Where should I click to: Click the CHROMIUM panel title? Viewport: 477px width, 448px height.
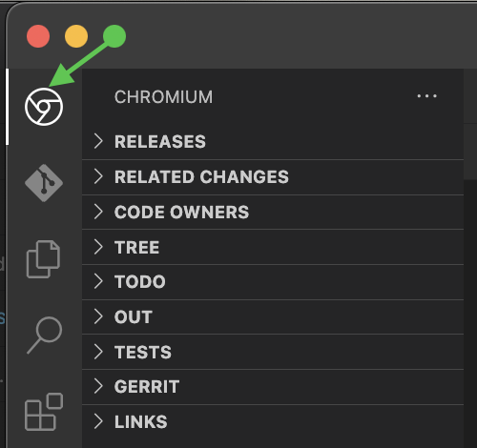(163, 97)
